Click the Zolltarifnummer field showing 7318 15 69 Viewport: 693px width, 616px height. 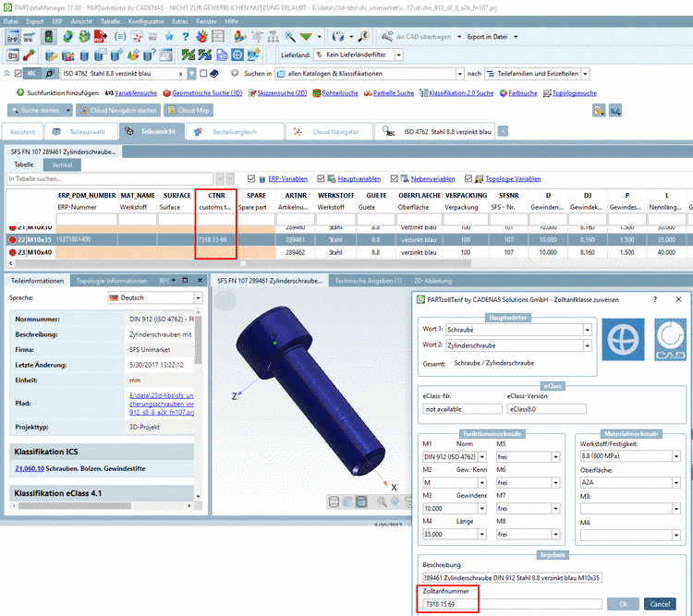point(513,604)
